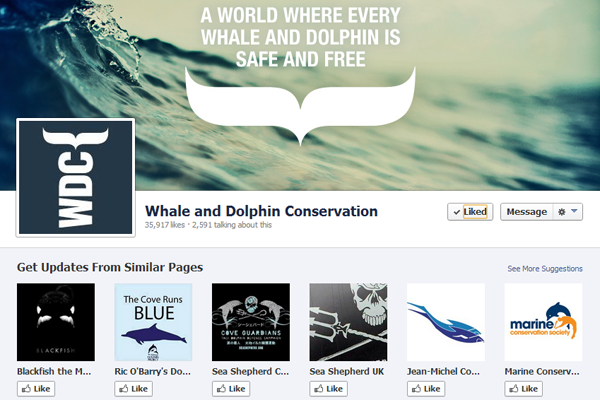The height and width of the screenshot is (400, 600).
Task: Toggle the Liked button to unlike the page
Action: pyautogui.click(x=470, y=212)
